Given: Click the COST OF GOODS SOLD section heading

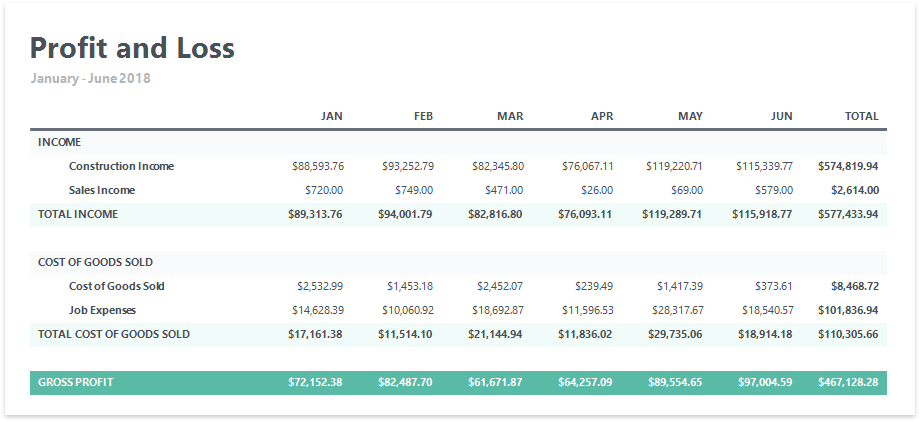Looking at the screenshot, I should [x=95, y=262].
